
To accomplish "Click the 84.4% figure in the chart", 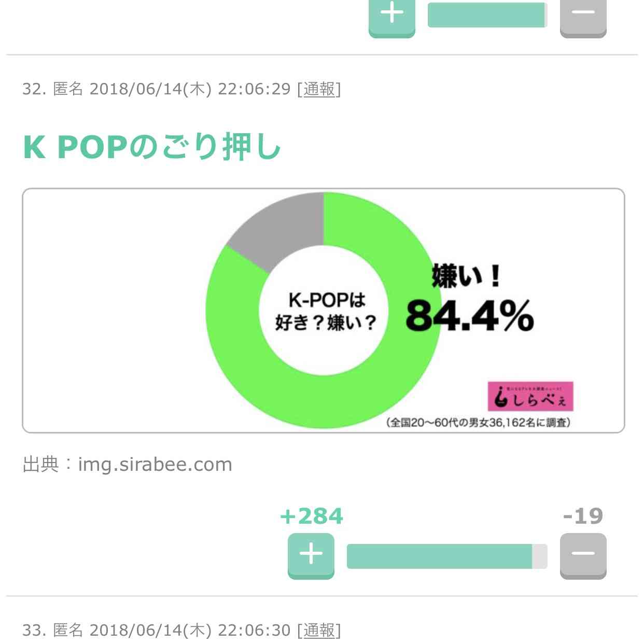I will (470, 316).
